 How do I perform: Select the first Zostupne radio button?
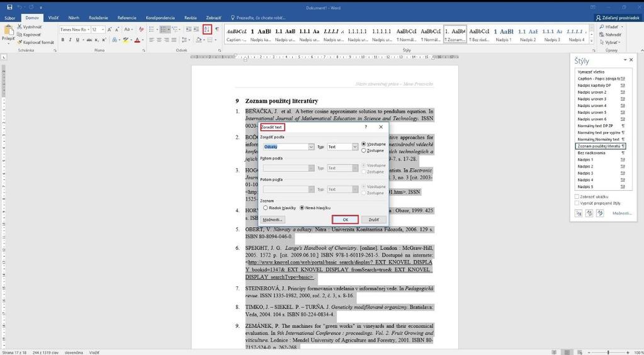pyautogui.click(x=363, y=150)
